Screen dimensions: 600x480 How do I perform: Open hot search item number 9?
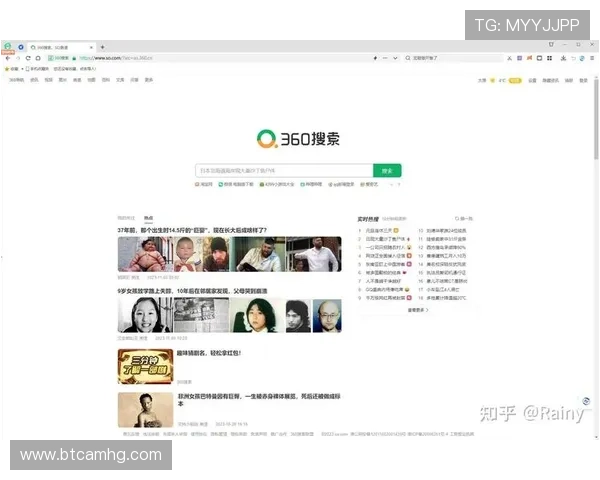click(385, 298)
